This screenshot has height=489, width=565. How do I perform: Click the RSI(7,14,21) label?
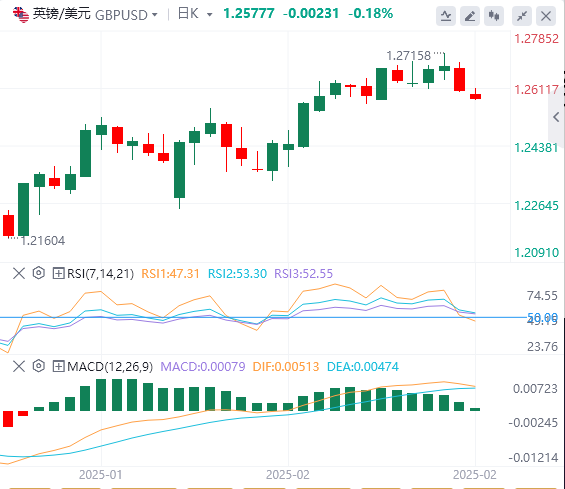pyautogui.click(x=101, y=274)
